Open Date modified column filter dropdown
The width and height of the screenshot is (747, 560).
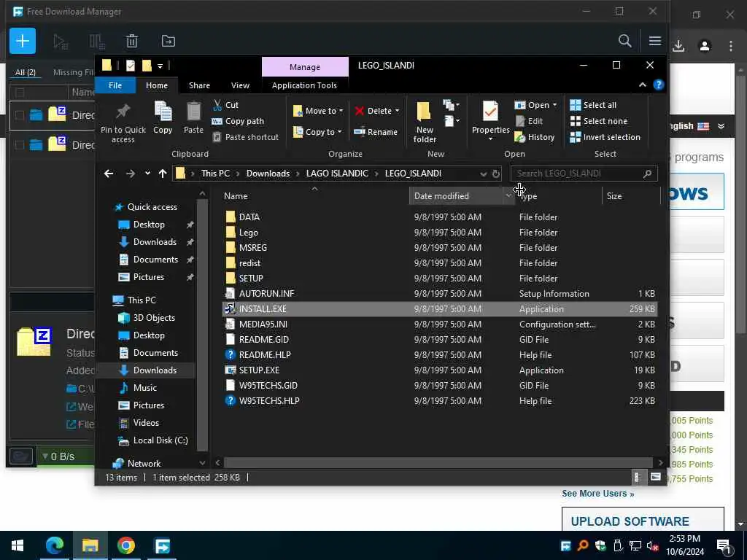[x=508, y=195]
